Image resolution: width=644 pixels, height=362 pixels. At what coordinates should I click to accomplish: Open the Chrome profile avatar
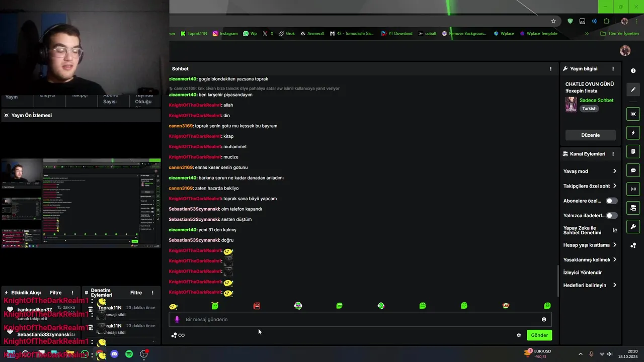[624, 21]
